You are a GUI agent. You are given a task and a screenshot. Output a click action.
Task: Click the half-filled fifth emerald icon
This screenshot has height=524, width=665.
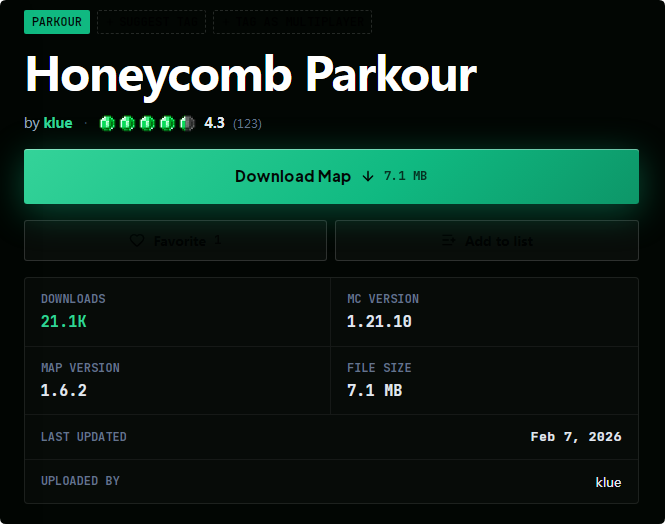187,123
